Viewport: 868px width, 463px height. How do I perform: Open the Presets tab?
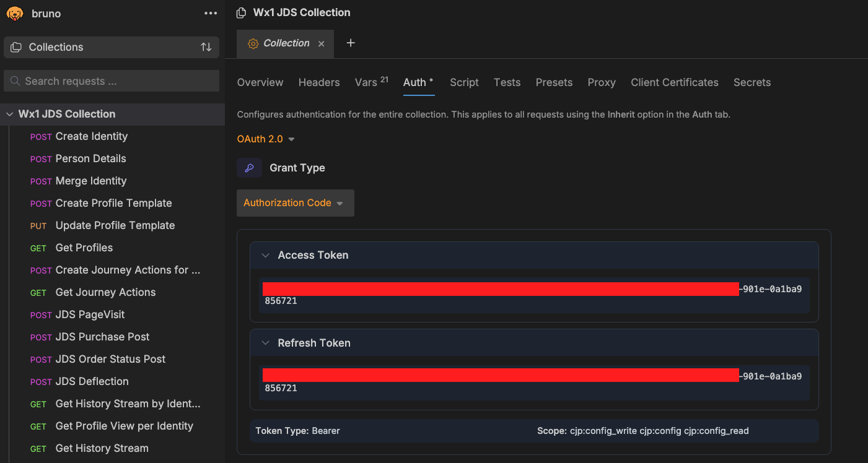554,82
